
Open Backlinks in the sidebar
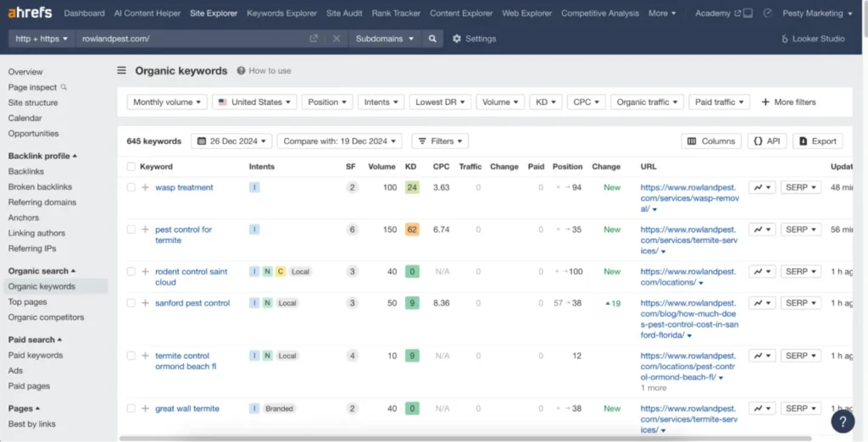click(x=26, y=172)
